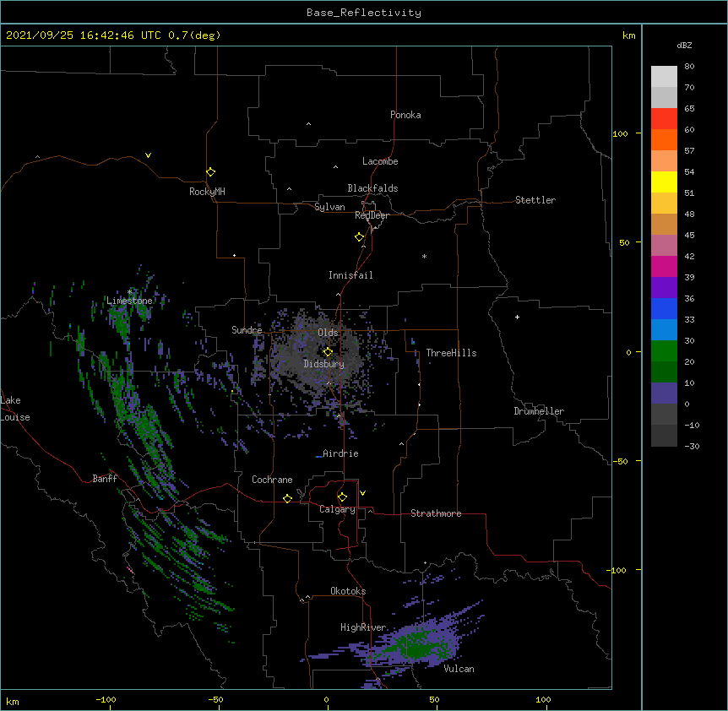Click the white caret marker left of Lacombe
728x711 pixels.
pos(335,167)
